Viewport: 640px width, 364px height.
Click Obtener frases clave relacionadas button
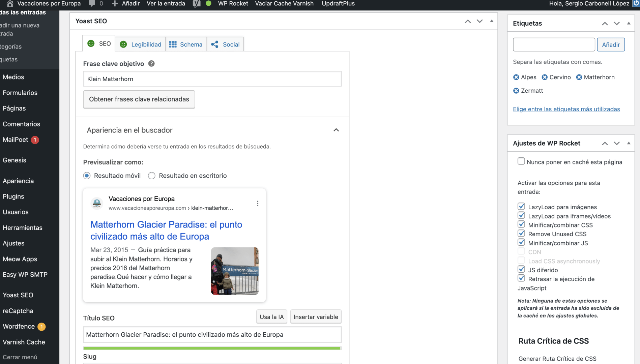click(139, 99)
